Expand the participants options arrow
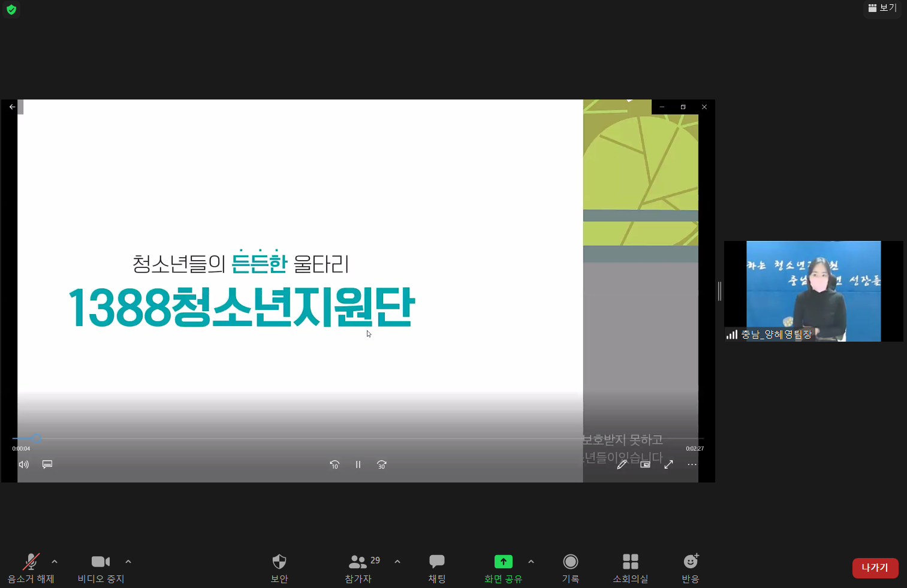907x588 pixels. pyautogui.click(x=397, y=562)
